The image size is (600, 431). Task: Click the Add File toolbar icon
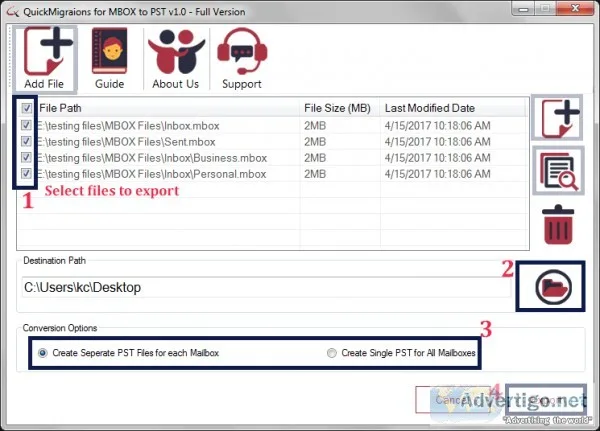[x=45, y=59]
